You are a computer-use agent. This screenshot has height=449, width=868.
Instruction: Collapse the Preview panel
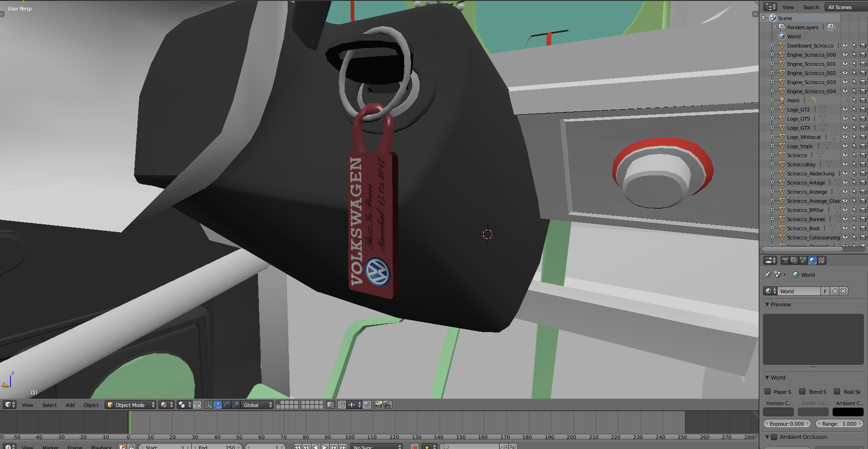click(x=767, y=305)
